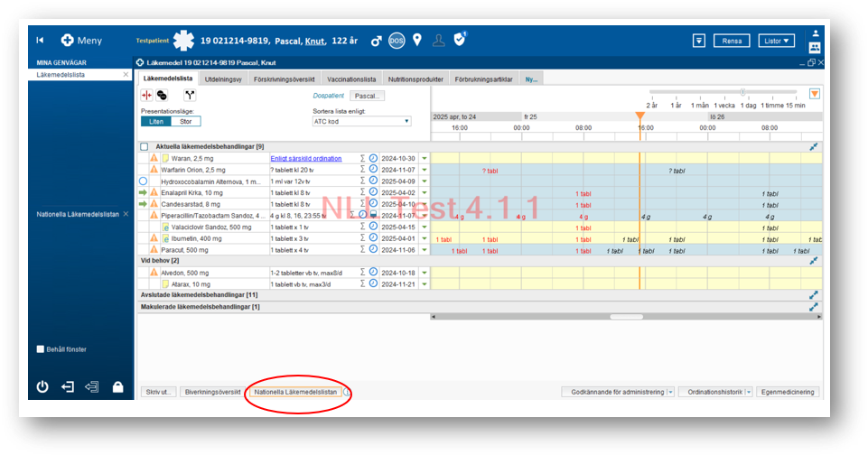Open the Listor dropdown

point(776,41)
